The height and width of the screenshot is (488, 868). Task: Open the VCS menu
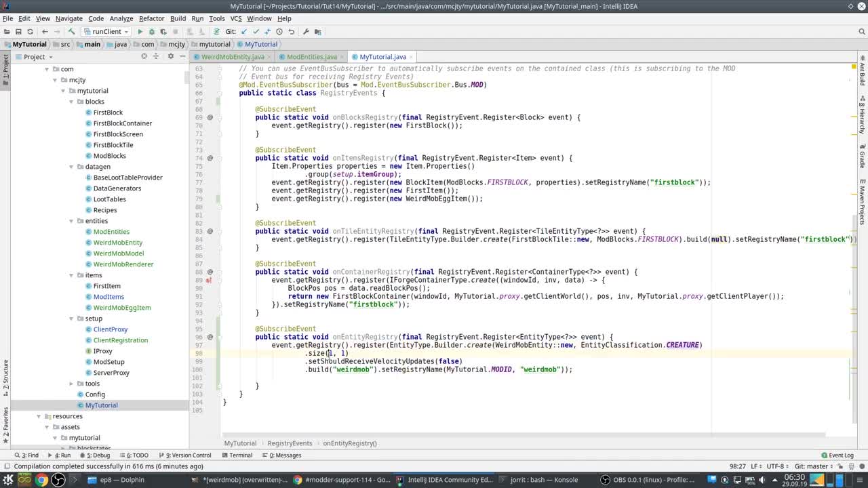pos(235,18)
